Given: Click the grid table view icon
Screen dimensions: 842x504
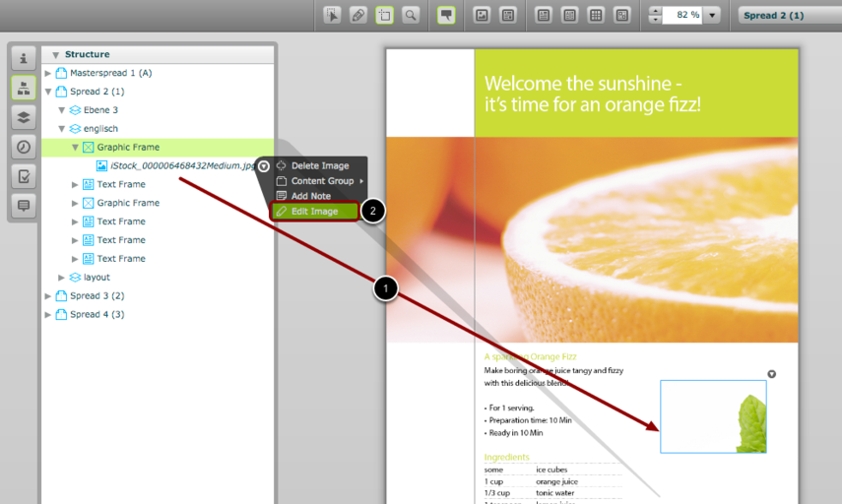Looking at the screenshot, I should point(596,15).
